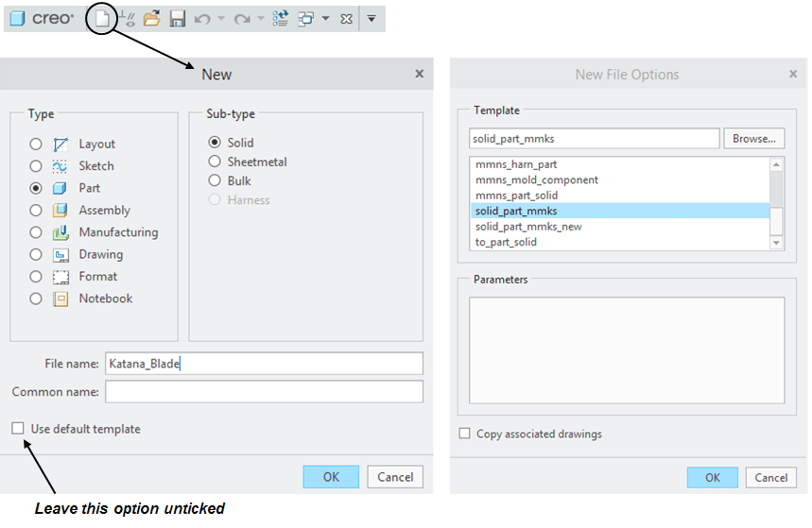Screen dimensions: 812x528
Task: Click the Regenerate icon in toolbar
Action: point(281,18)
